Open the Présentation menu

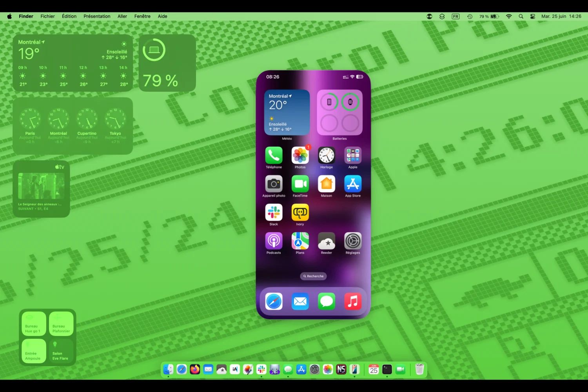pyautogui.click(x=97, y=16)
